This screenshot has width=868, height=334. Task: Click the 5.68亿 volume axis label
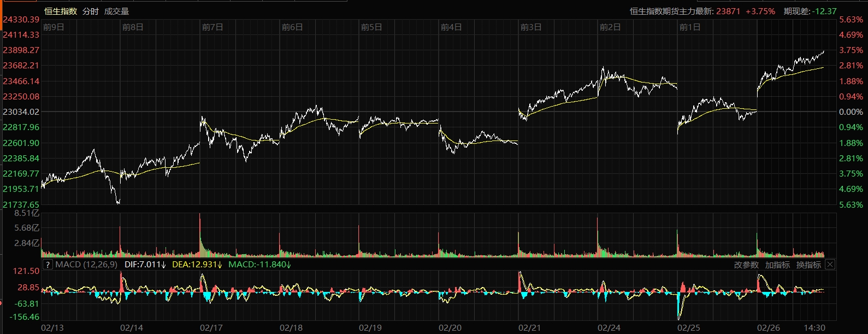pos(27,228)
